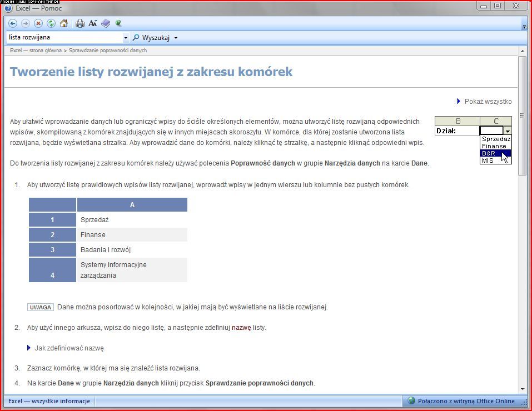Click the globe icon in status bar
Screen dimensions: 532x411
tap(411, 401)
